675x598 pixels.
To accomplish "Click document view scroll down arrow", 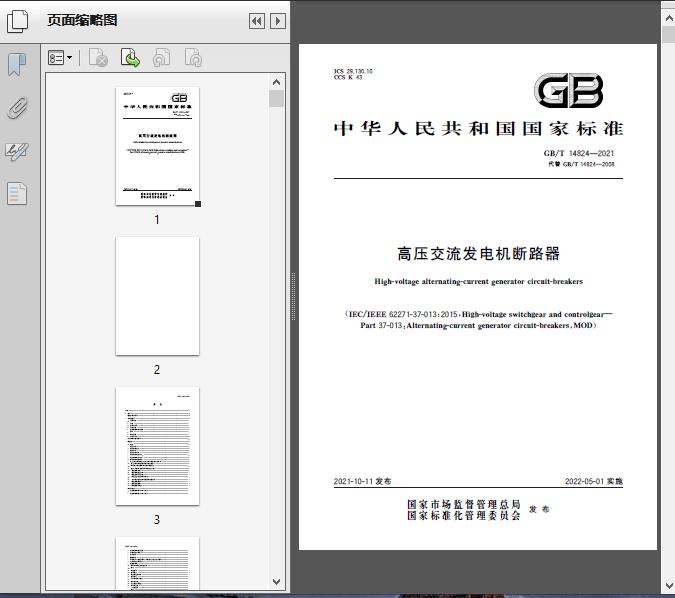I will (669, 586).
